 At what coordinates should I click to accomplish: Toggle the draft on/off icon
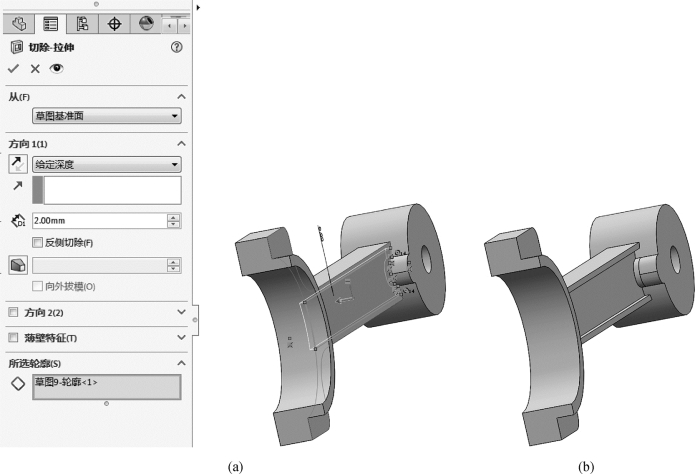(18, 265)
